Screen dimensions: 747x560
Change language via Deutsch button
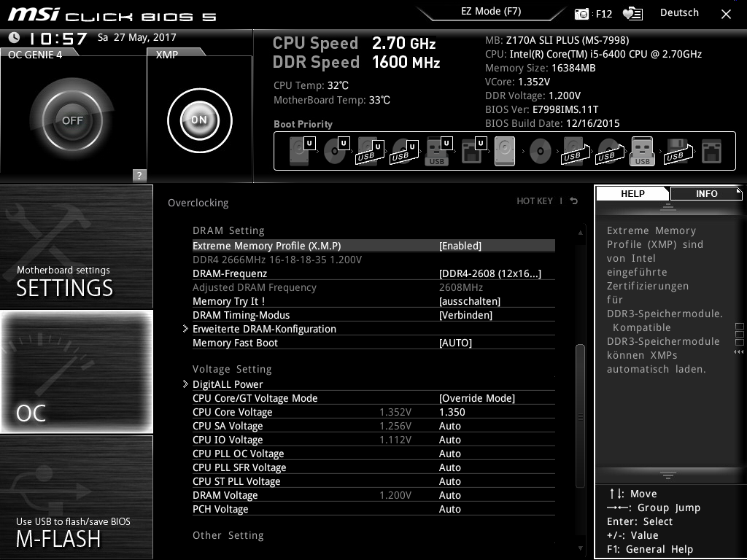(679, 13)
